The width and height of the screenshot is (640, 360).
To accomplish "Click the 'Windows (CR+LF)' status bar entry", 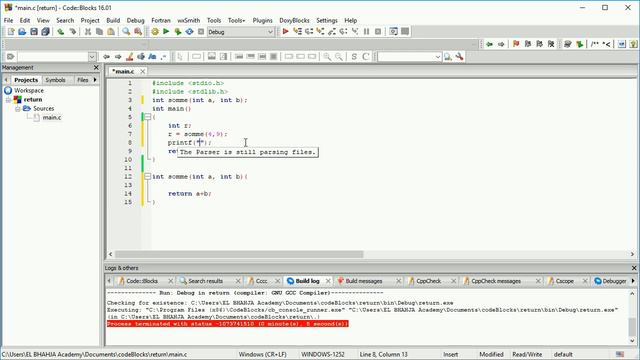I will tap(262, 354).
